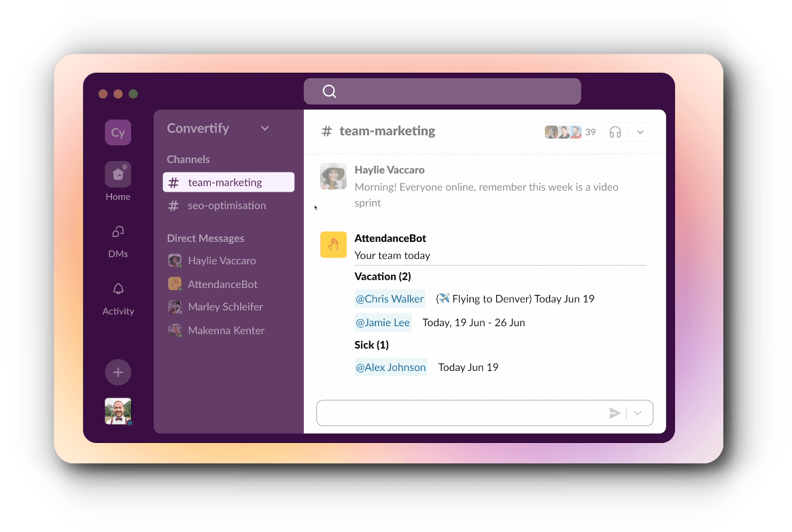792x532 pixels.
Task: Open huddle options dropdown arrow
Action: coord(640,132)
